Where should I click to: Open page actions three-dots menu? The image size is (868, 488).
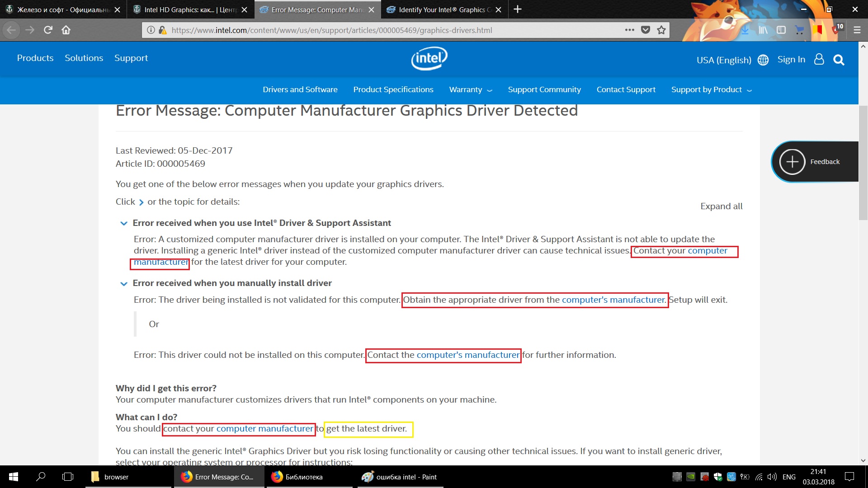(630, 30)
